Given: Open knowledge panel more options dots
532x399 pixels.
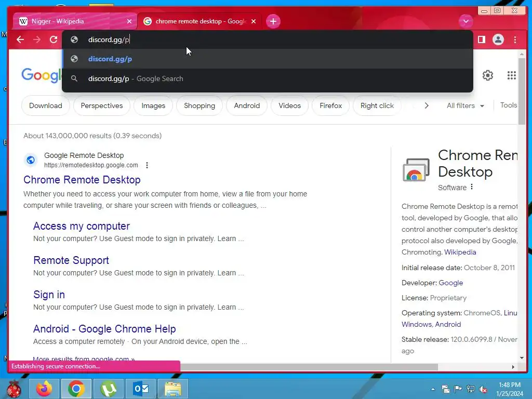Looking at the screenshot, I should point(472,187).
